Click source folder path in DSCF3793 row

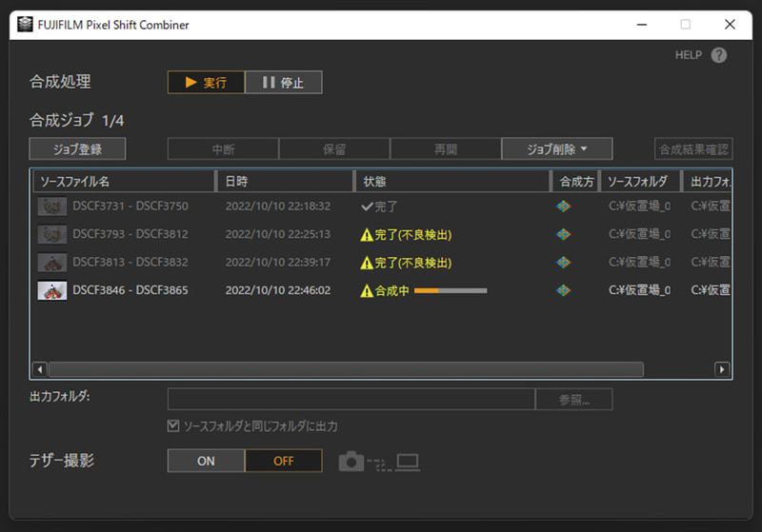pyautogui.click(x=639, y=234)
